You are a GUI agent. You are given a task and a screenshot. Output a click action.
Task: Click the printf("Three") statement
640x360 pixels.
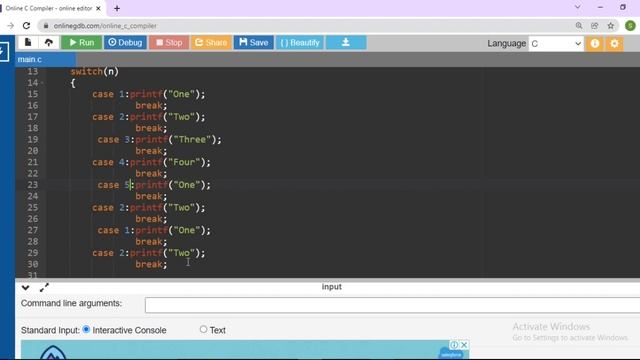point(178,140)
